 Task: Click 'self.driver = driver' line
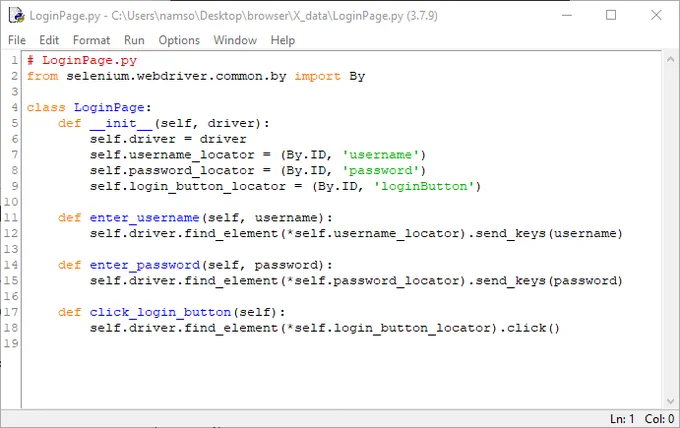tap(168, 139)
